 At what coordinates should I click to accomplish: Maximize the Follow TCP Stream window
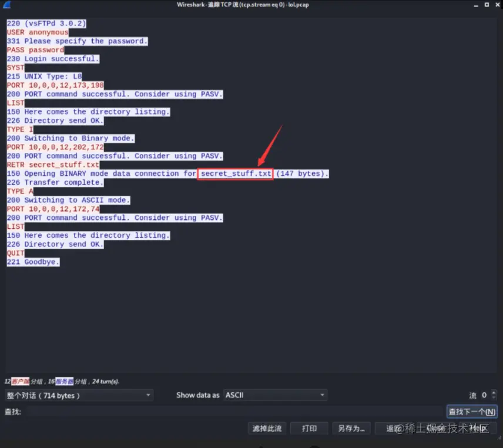[x=487, y=5]
